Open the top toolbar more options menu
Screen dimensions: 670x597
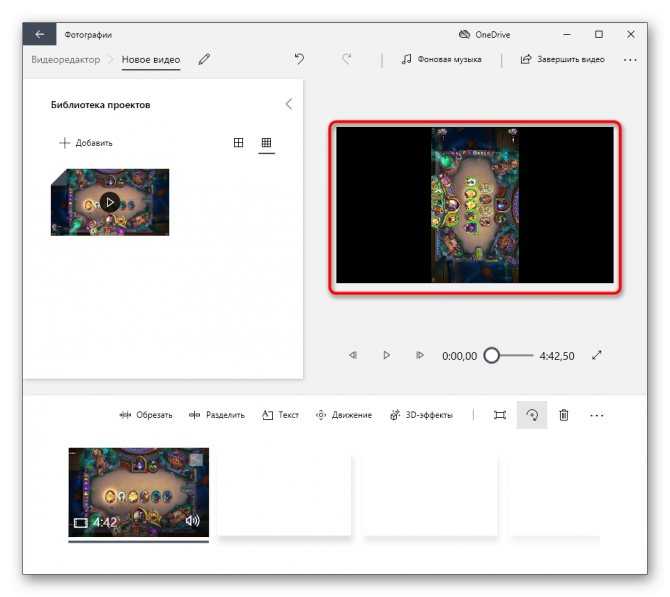pyautogui.click(x=630, y=60)
